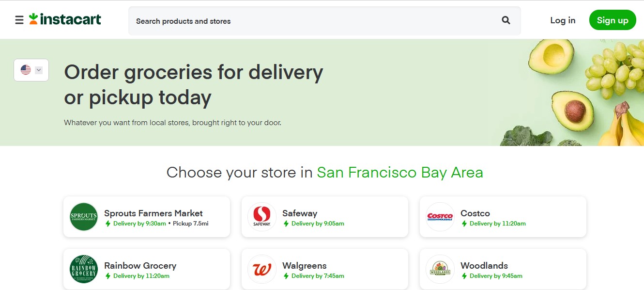Screen dimensions: 644x290
Task: Click the search magnifying glass icon
Action: click(506, 20)
